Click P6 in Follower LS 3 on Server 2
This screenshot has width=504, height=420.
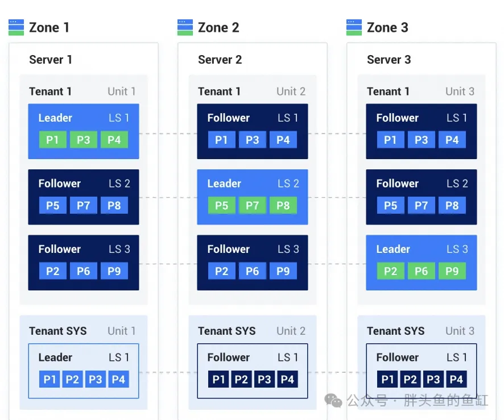click(x=252, y=271)
